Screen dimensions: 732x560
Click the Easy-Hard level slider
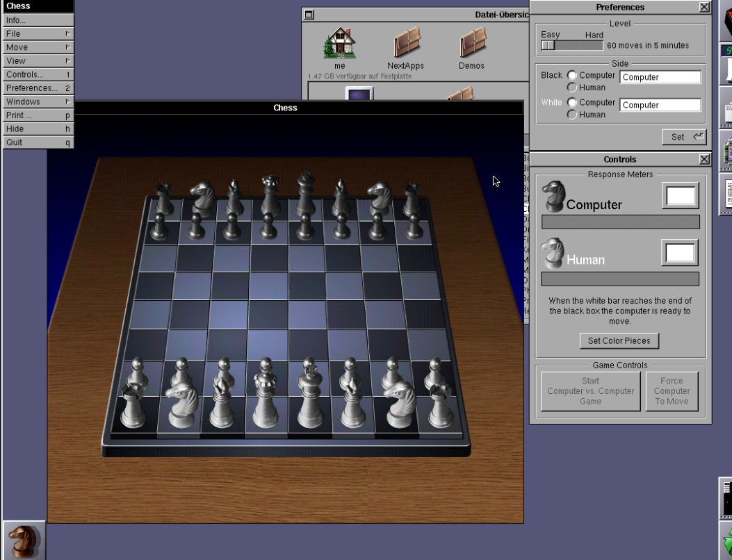(571, 45)
